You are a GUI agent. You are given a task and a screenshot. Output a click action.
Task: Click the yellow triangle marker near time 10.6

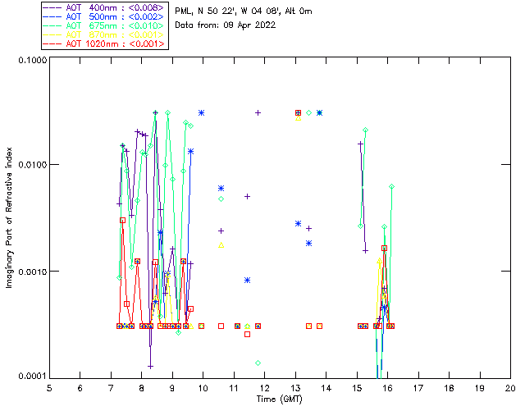click(x=221, y=245)
